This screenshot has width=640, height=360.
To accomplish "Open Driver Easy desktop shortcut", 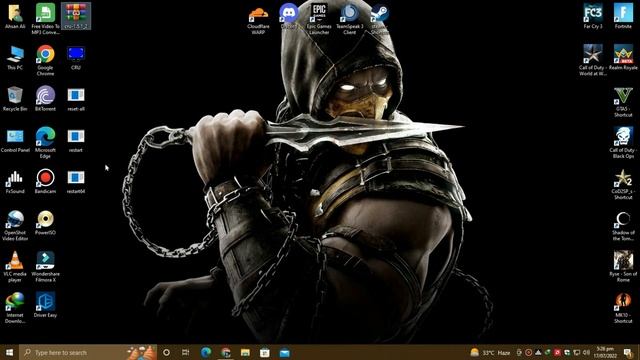I will (x=45, y=305).
